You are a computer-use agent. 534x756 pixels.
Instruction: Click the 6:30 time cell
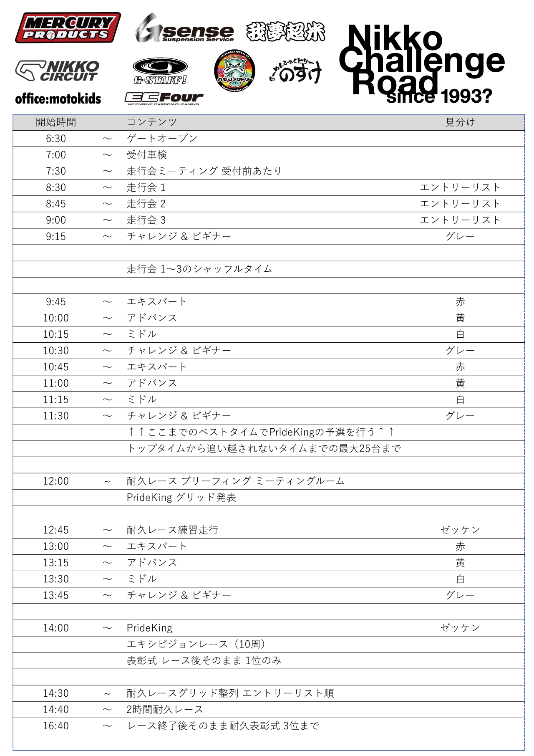coord(56,139)
